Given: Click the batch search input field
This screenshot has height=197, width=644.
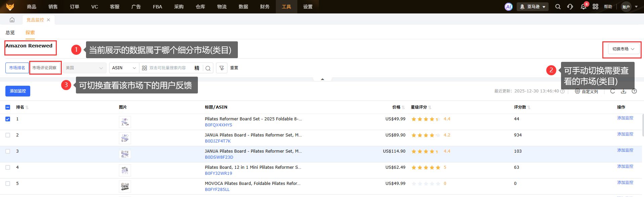Looking at the screenshot, I should click(x=170, y=68).
